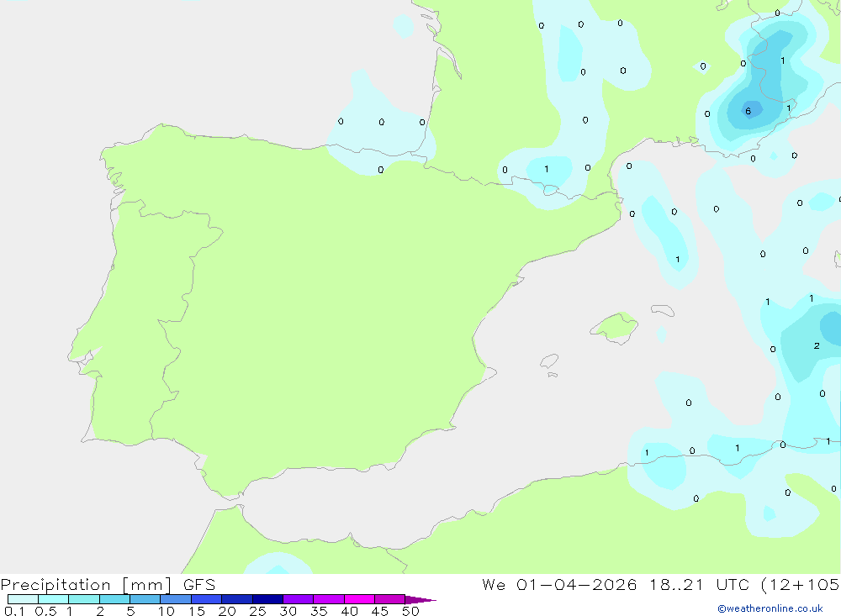Select the darkest navy 25–30 mm swatch
Viewport: 841px width, 616px height.
(267, 599)
